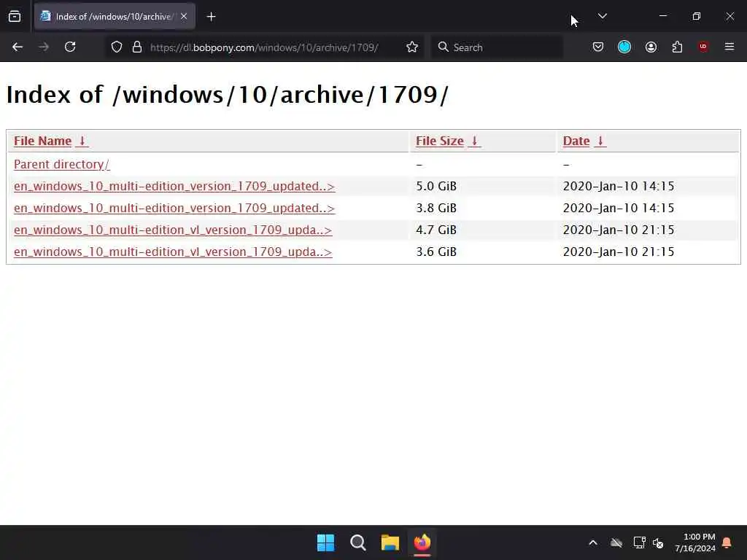This screenshot has height=560, width=747.
Task: Open Firefox account profile icon
Action: [x=651, y=47]
